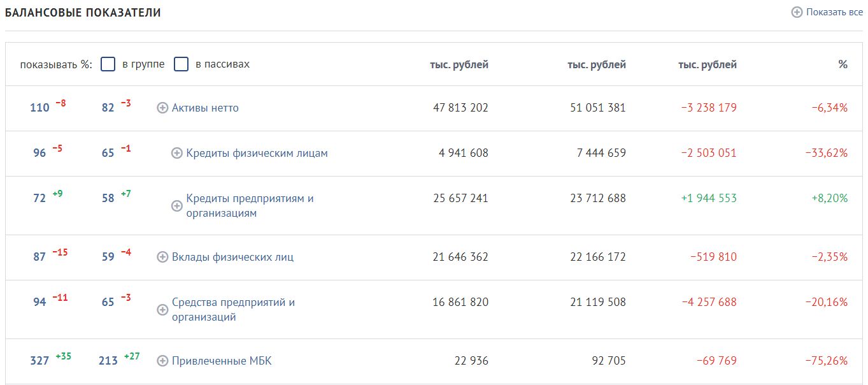This screenshot has height=385, width=868.
Task: Click rank 82 in Активы нетто row
Action: point(108,108)
